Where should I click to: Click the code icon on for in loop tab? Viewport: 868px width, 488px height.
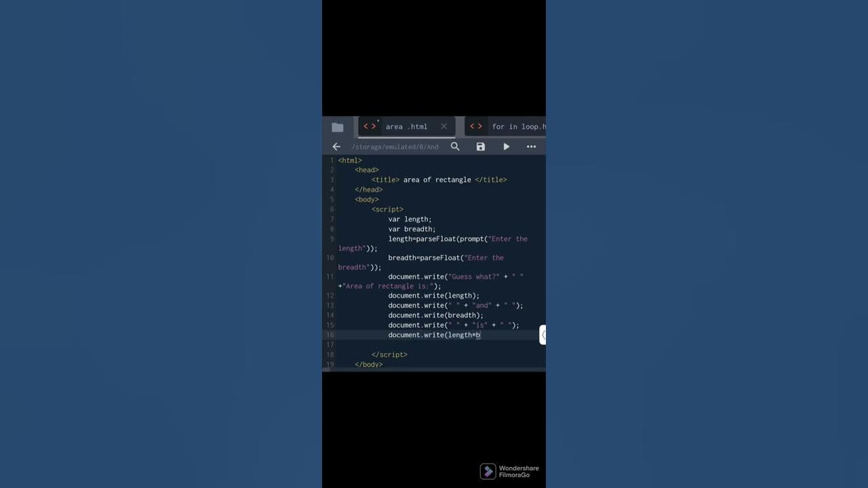click(x=476, y=127)
